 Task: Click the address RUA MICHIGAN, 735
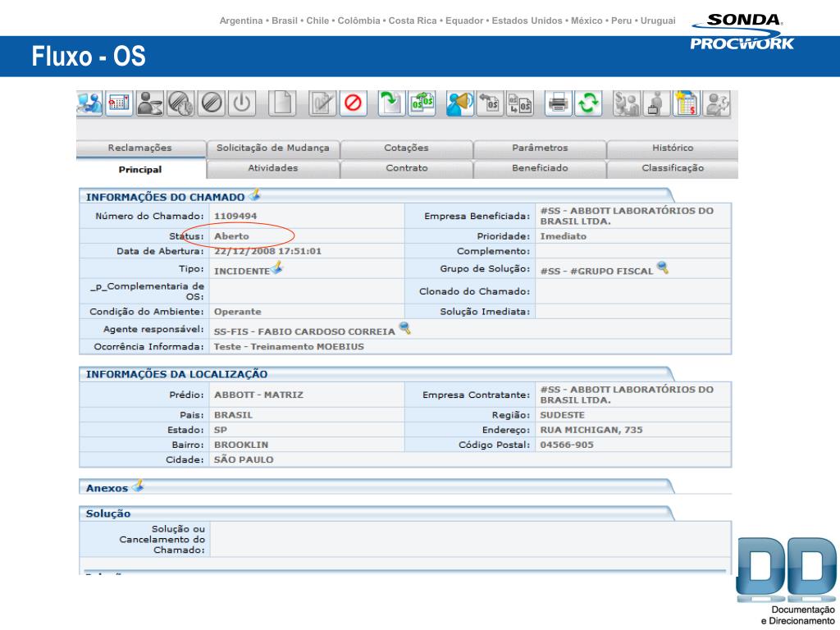tap(591, 430)
